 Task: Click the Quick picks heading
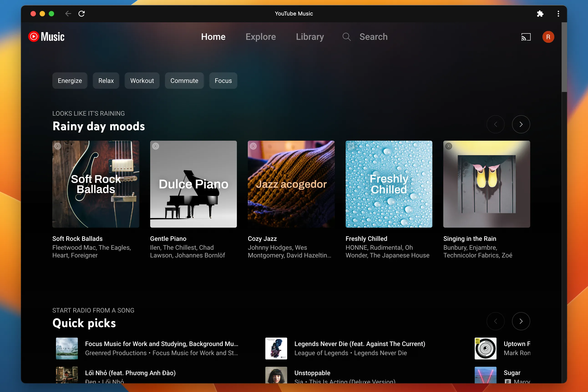(x=84, y=323)
